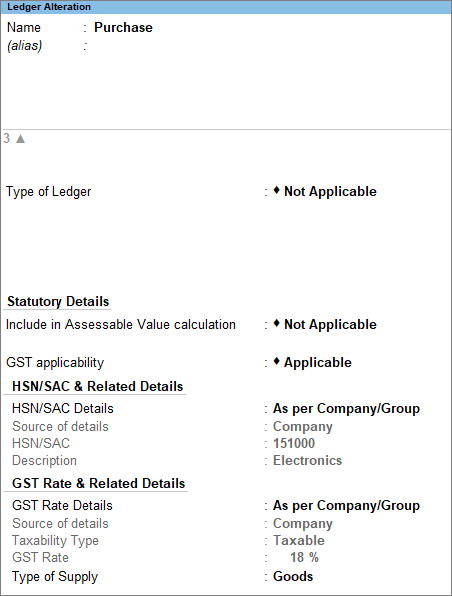Click the Statutory Details heading

pos(58,301)
